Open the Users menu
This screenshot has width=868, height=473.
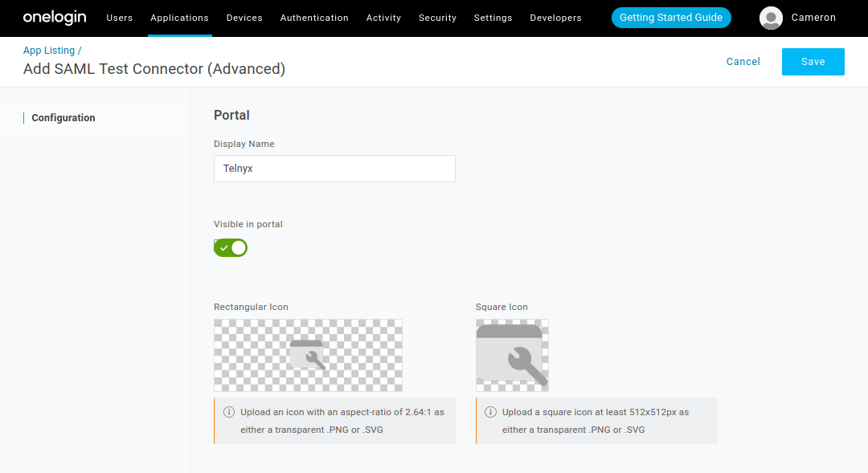click(120, 18)
